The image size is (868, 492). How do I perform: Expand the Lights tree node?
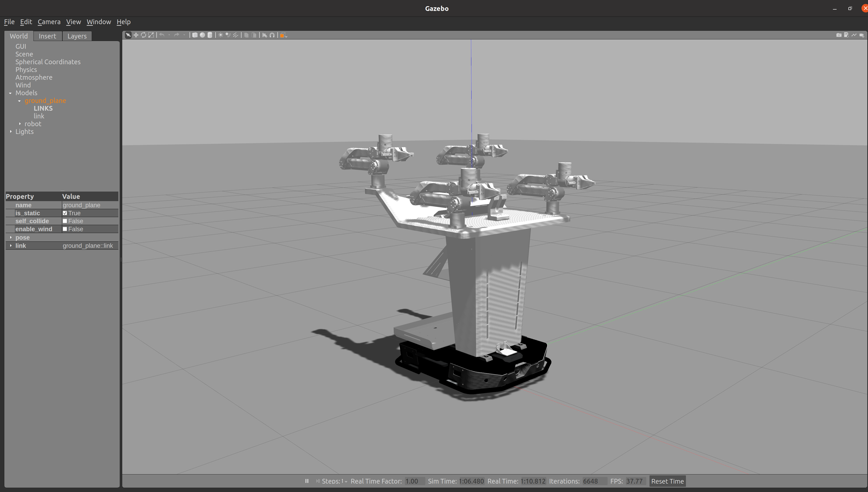tap(11, 132)
